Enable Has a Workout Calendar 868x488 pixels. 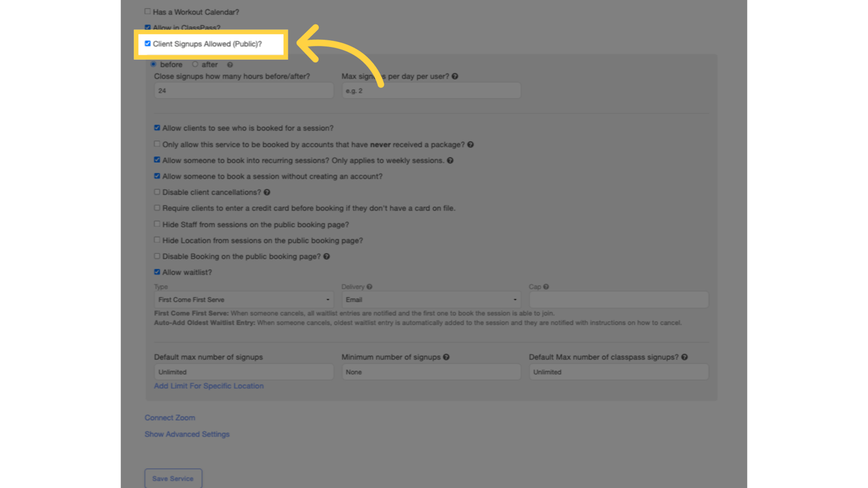click(x=147, y=11)
